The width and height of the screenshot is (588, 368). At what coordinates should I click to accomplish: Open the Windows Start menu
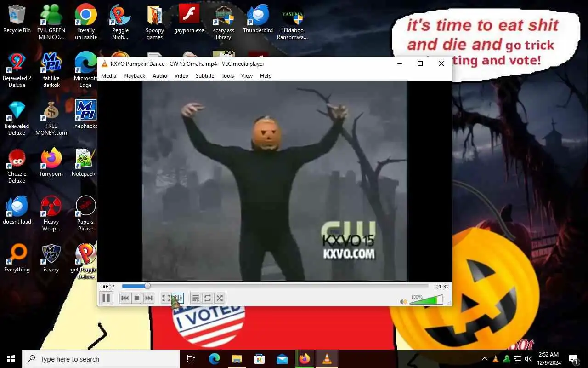tap(11, 359)
